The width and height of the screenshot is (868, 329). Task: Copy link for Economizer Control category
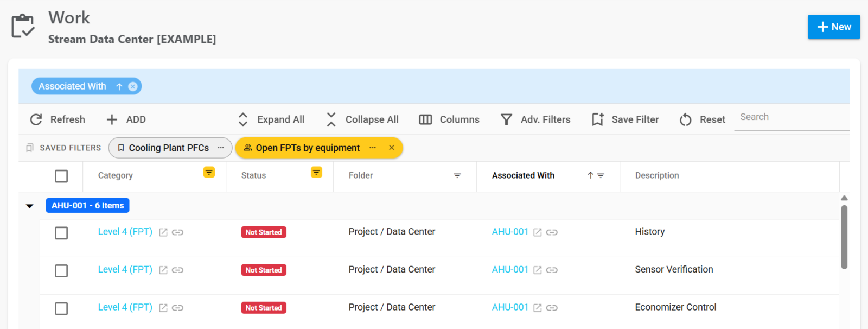pyautogui.click(x=177, y=308)
